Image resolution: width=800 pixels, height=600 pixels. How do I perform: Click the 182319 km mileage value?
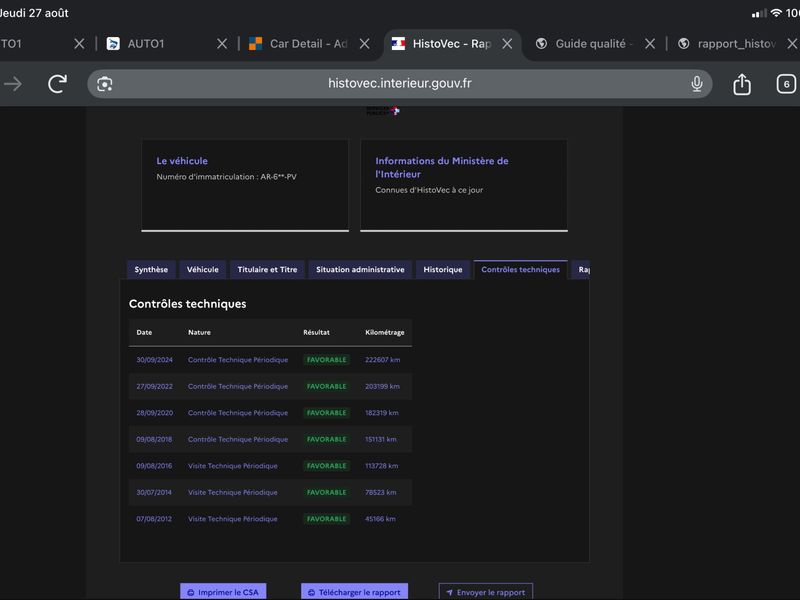(382, 413)
